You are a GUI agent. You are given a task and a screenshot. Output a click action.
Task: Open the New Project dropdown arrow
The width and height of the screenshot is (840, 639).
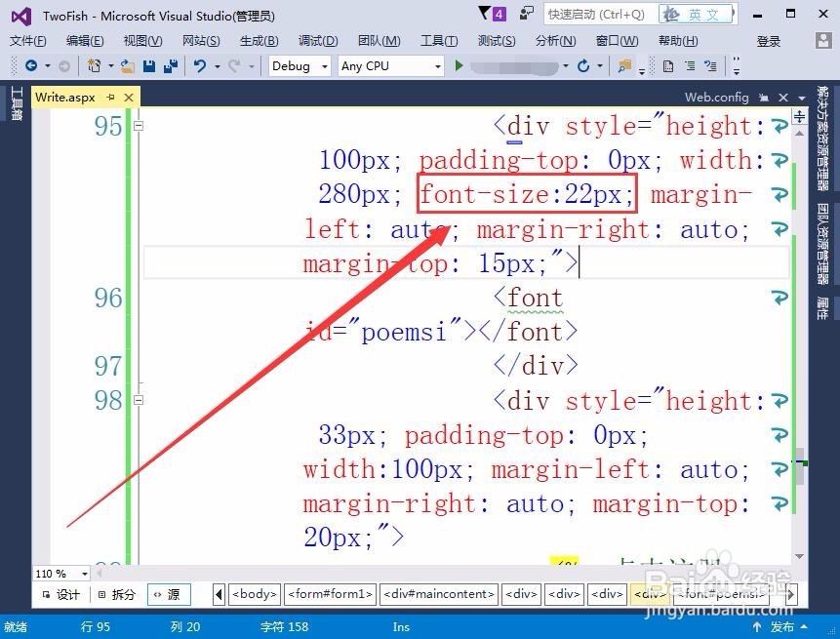tap(110, 66)
